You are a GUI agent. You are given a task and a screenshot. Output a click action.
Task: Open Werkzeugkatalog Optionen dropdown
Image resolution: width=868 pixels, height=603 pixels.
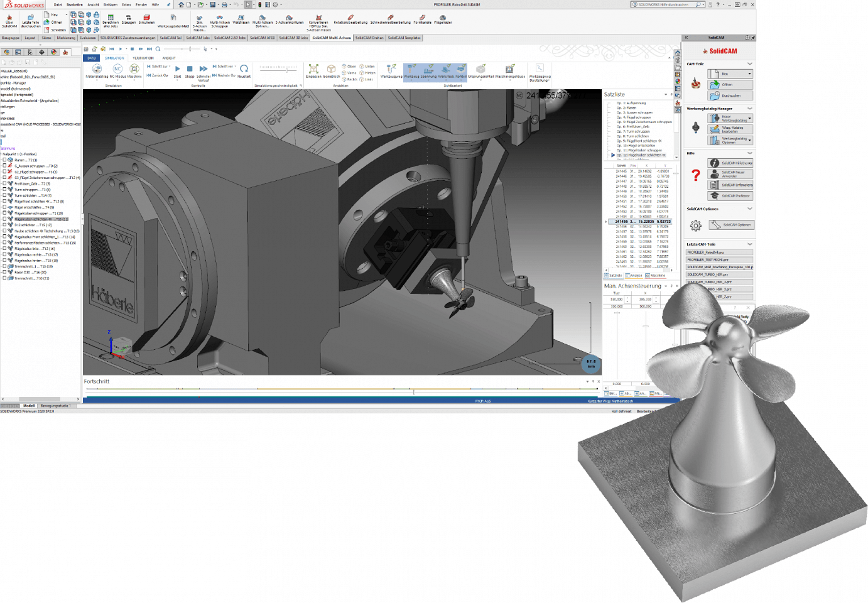749,140
